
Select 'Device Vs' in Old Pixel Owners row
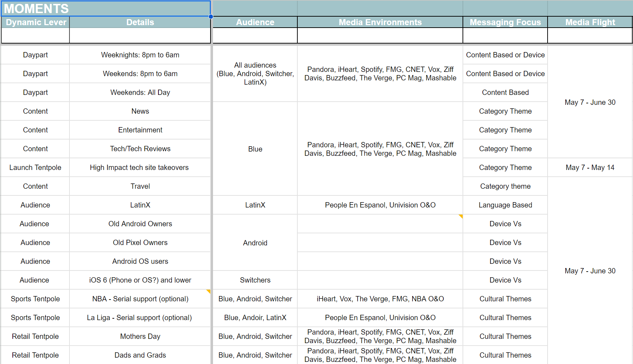tap(505, 243)
